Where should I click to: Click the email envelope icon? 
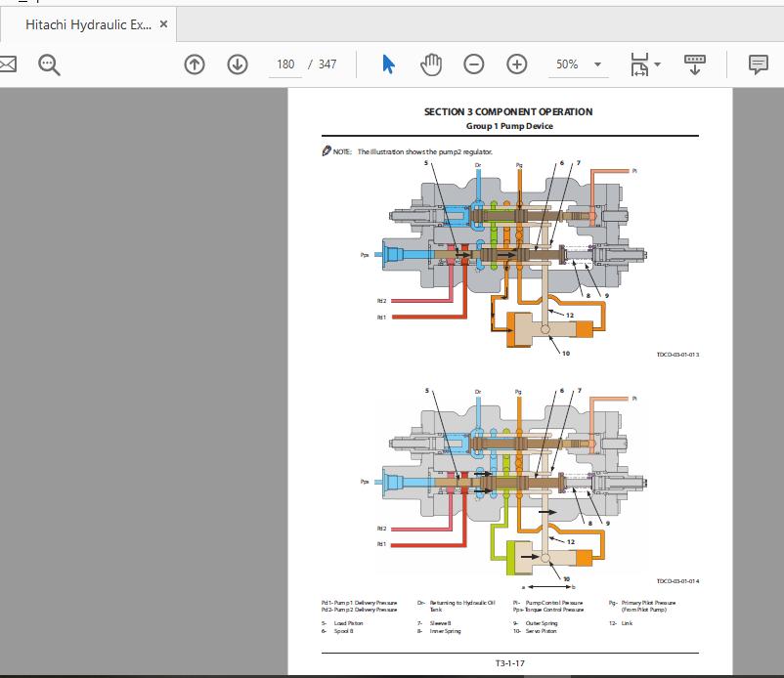click(7, 64)
